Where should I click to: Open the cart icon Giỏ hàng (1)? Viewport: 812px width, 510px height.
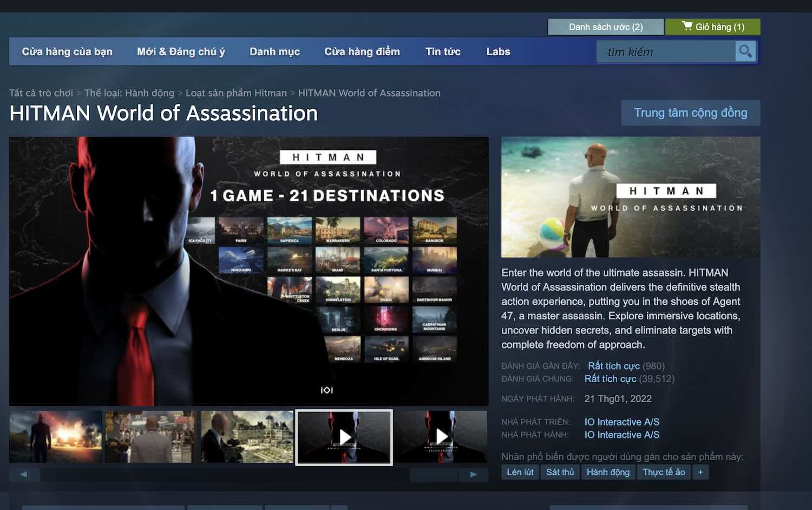pos(712,27)
